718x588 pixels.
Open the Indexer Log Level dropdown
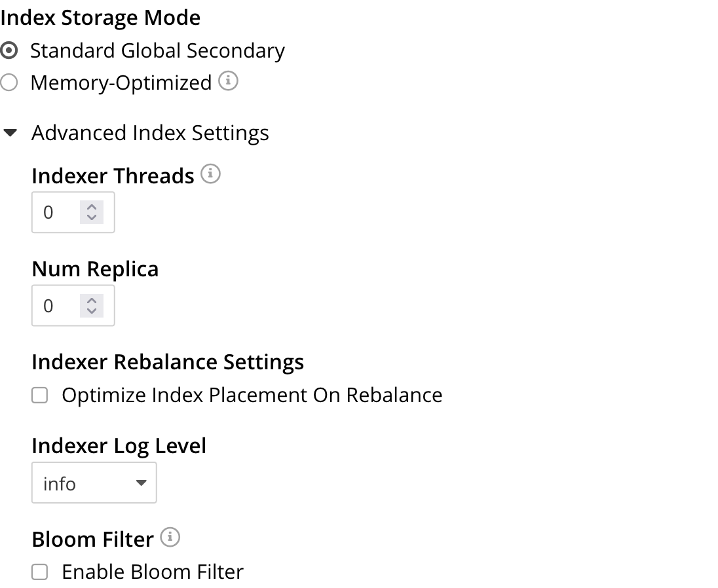94,483
